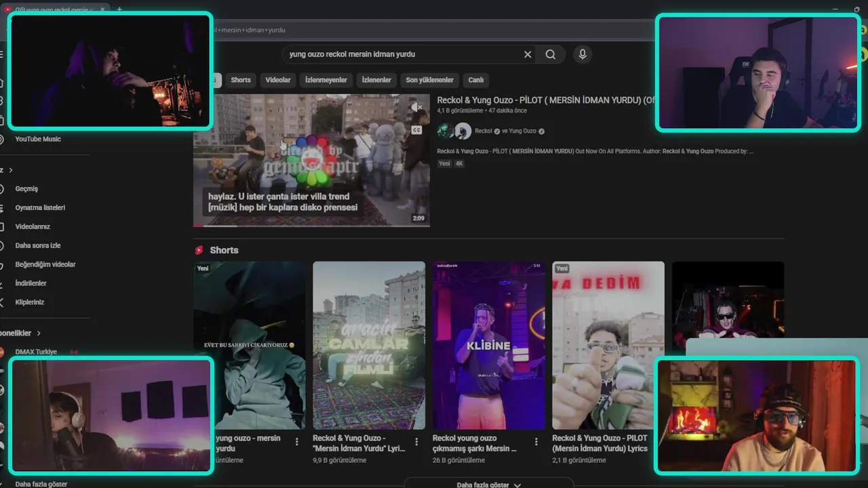Image resolution: width=868 pixels, height=488 pixels.
Task: Open the second channel avatar beside Reckol
Action: [x=463, y=131]
